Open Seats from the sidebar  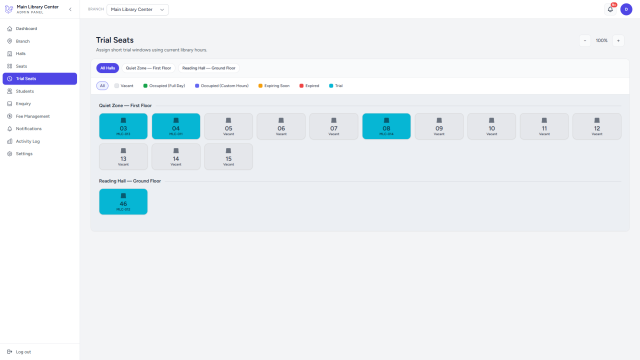click(40, 66)
